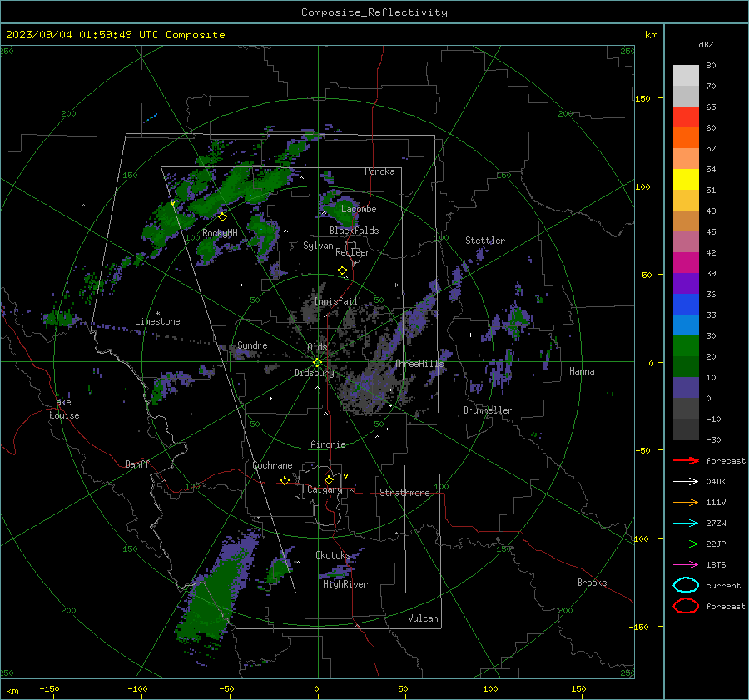Click the Airdrie city label

(x=328, y=444)
